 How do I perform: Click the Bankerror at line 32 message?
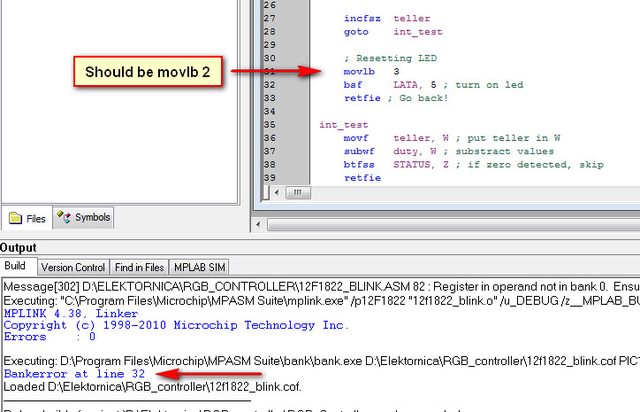tap(74, 374)
